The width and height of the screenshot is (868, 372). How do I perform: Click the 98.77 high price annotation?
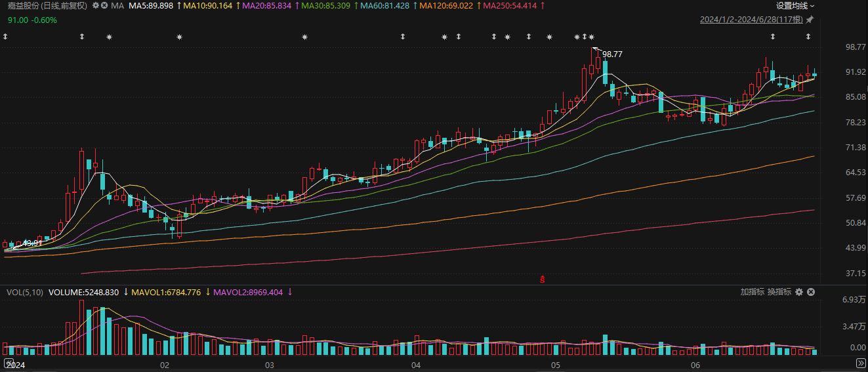click(x=612, y=54)
